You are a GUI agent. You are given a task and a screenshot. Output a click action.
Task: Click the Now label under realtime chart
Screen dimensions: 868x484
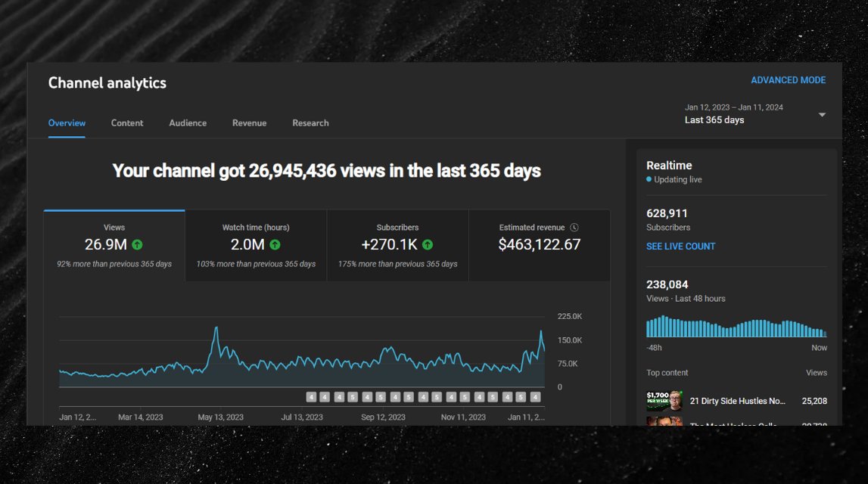click(820, 348)
